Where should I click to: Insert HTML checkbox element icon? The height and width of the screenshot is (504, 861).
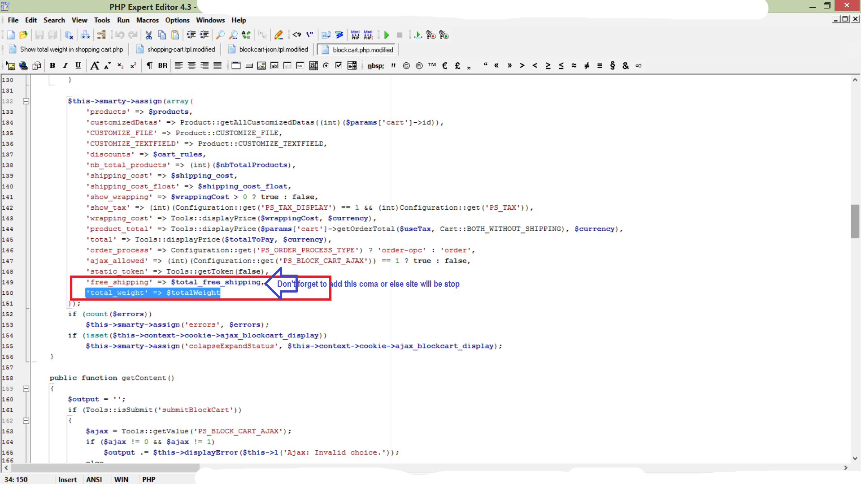pos(339,65)
